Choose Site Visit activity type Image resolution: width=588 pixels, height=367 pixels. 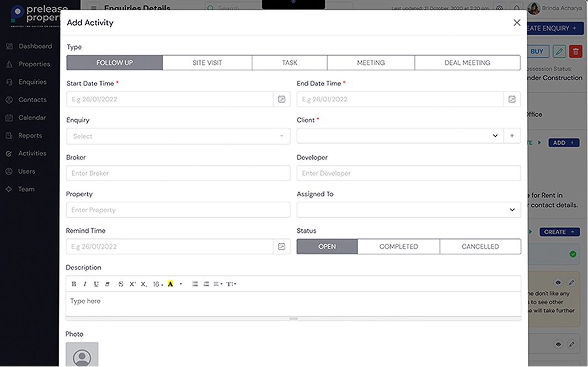tap(207, 63)
